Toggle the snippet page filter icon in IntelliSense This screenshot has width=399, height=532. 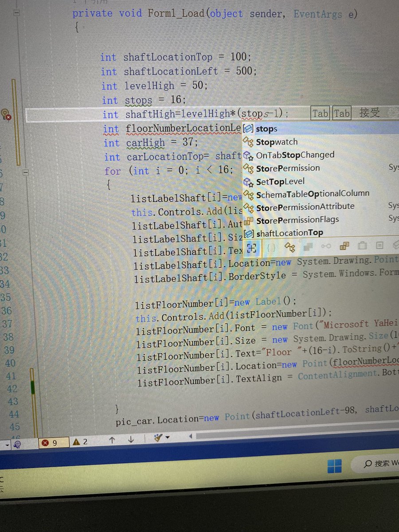379,245
